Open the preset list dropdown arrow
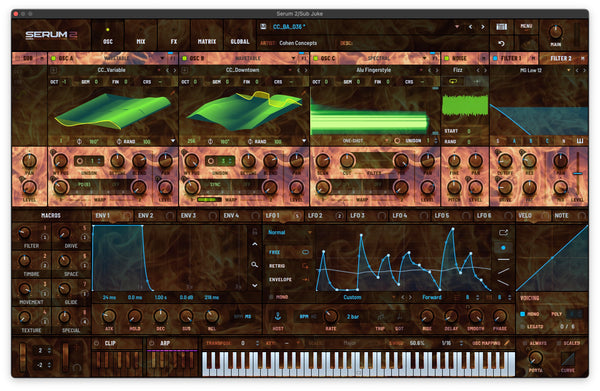The image size is (600, 391). [457, 27]
